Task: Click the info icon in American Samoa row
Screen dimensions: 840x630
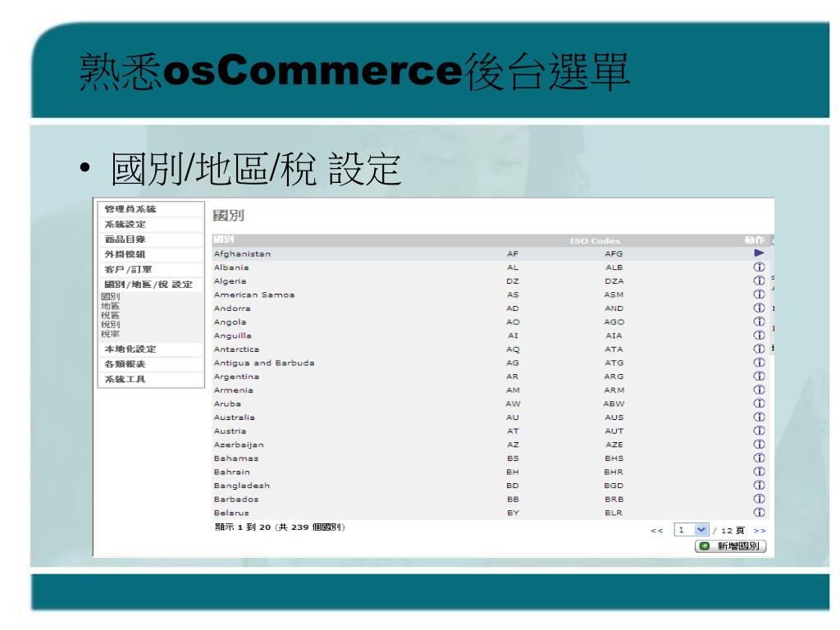Action: coord(759,294)
